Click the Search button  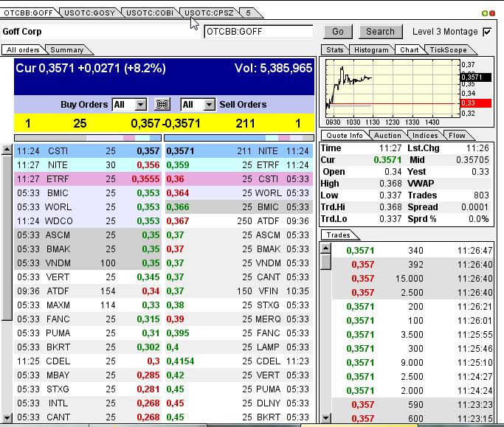point(380,32)
